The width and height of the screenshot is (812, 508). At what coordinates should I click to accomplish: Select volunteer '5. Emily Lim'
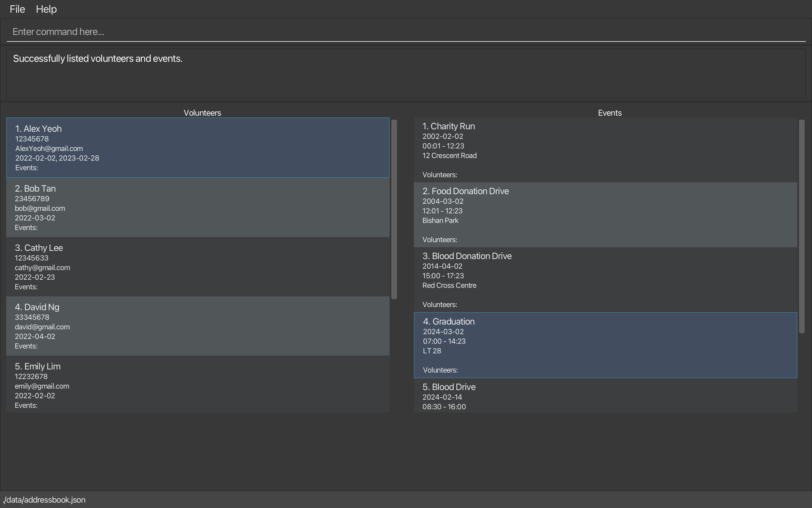[x=198, y=384]
